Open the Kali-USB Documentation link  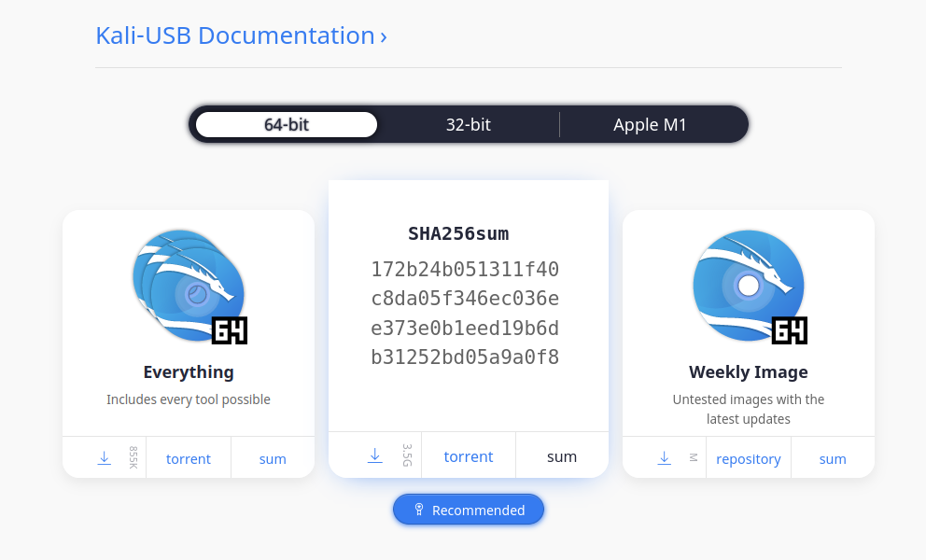click(241, 35)
